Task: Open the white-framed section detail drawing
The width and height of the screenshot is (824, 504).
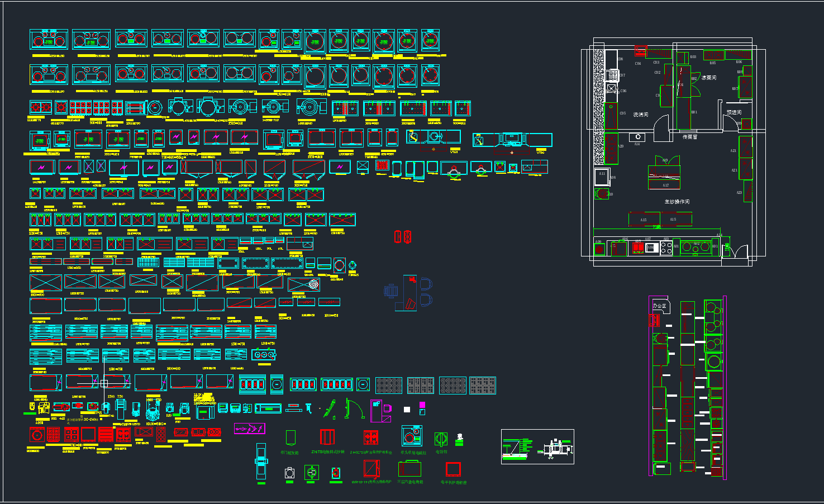Action: [537, 446]
